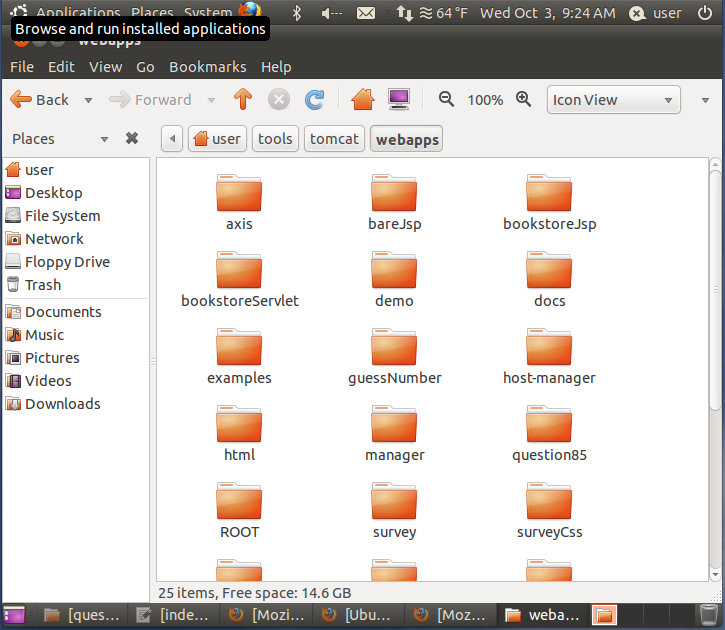Click the tomcat path button
The height and width of the screenshot is (630, 725).
click(333, 139)
